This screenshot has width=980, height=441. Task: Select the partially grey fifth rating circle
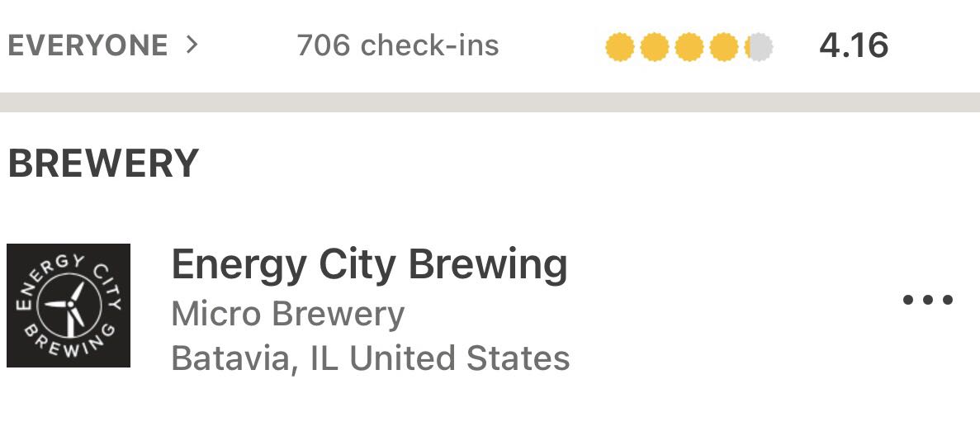[759, 47]
